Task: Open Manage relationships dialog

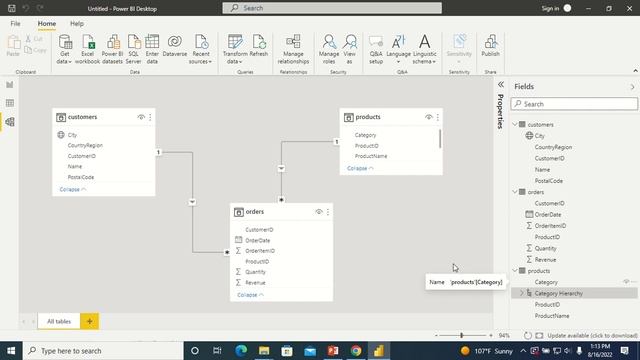Action: tap(293, 49)
